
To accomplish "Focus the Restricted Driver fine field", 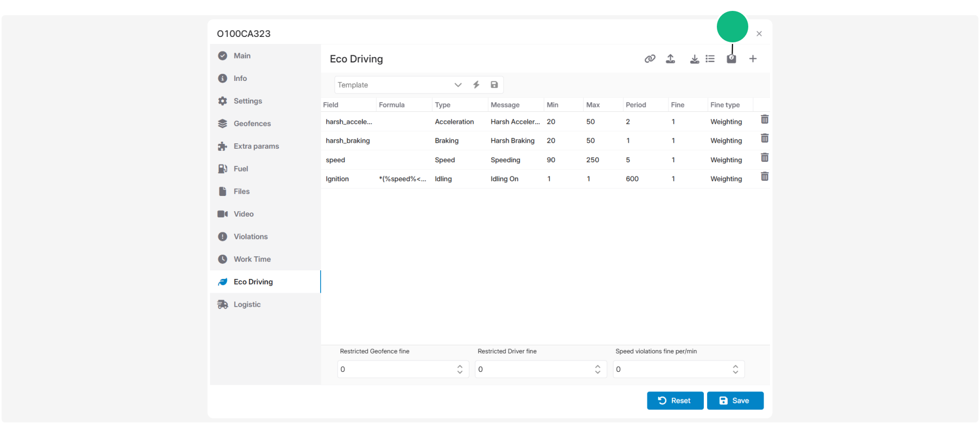I will click(534, 369).
